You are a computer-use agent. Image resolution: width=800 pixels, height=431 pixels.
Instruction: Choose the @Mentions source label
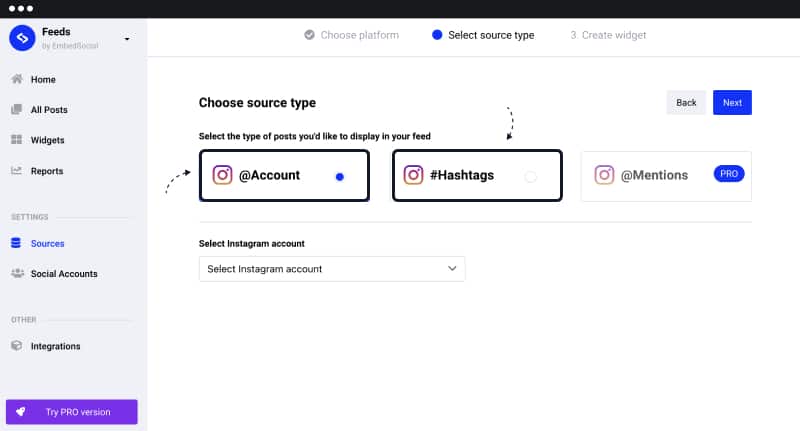[x=654, y=175]
